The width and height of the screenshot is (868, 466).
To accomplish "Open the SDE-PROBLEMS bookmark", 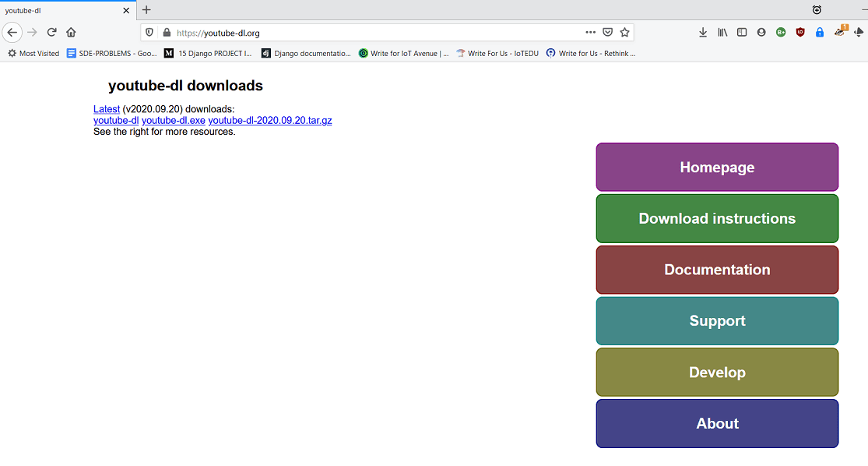I will tap(112, 53).
